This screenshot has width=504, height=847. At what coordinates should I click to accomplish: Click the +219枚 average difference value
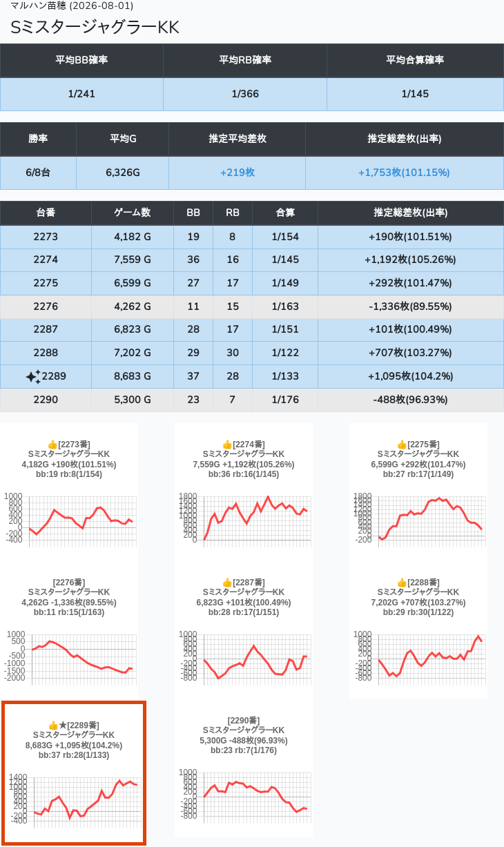(238, 173)
